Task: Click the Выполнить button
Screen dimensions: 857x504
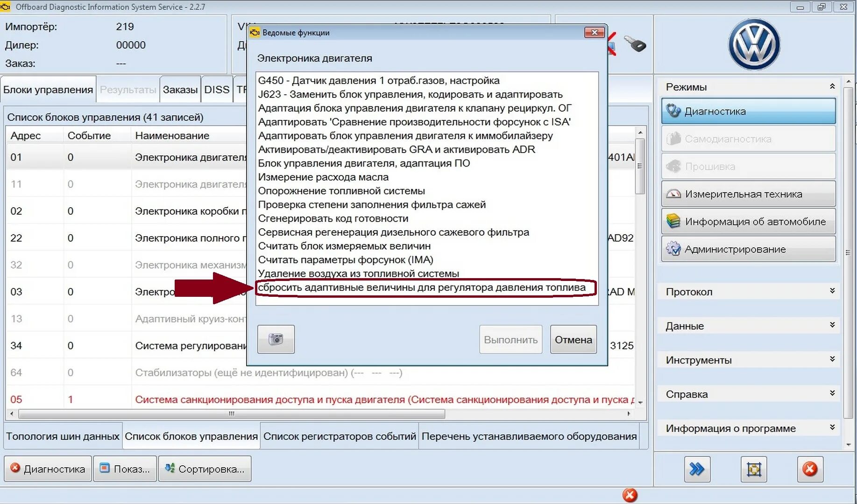Action: pos(511,339)
